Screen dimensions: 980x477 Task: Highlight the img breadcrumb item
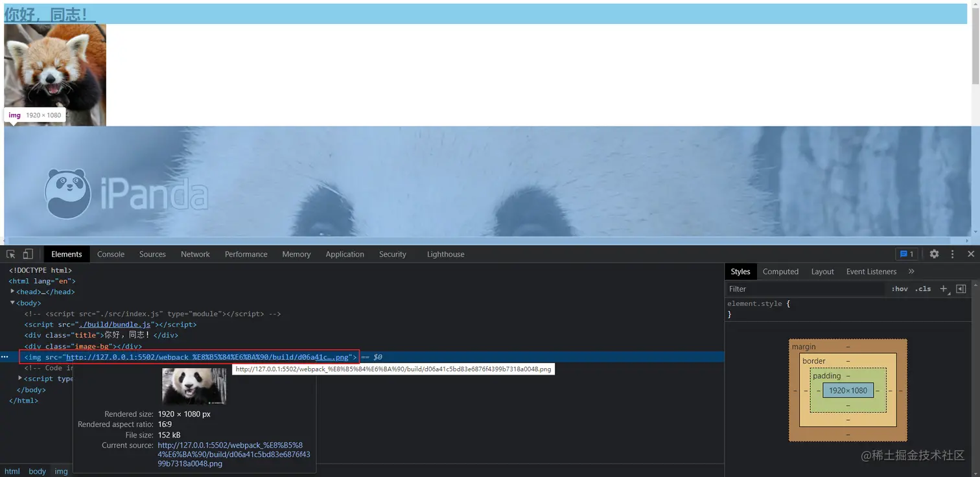61,471
